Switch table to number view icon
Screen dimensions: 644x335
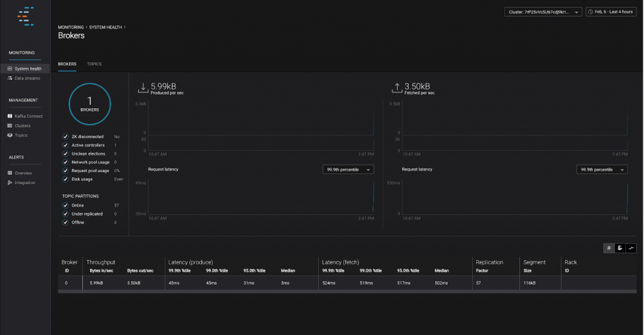coord(609,248)
